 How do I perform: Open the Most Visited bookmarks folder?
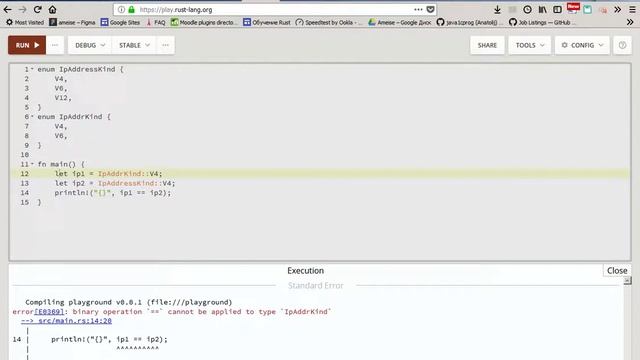point(24,22)
